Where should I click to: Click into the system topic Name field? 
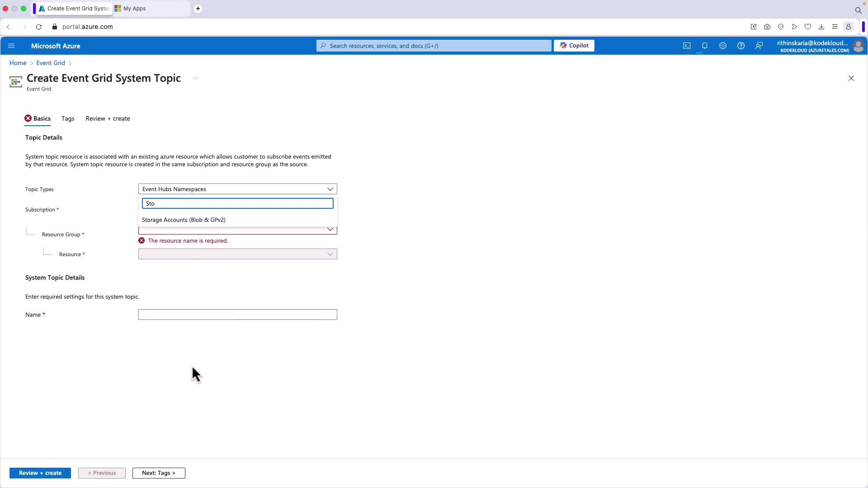(237, 314)
